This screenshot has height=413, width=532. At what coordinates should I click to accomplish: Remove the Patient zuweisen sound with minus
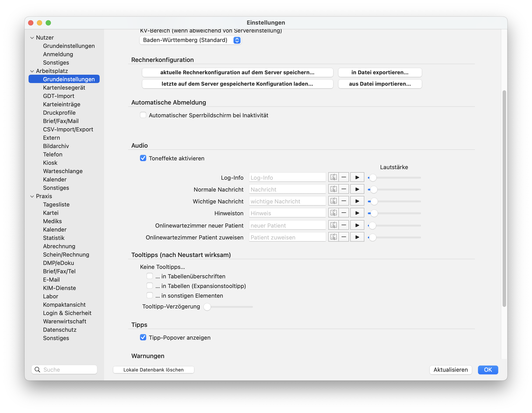click(343, 237)
